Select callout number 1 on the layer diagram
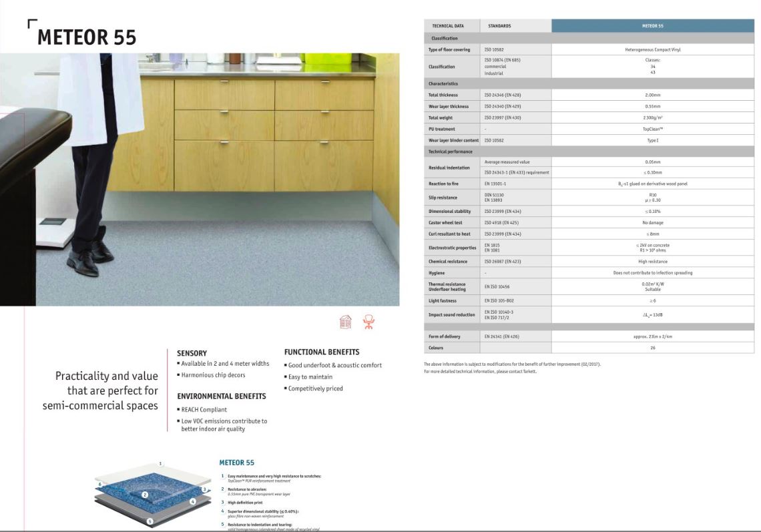This screenshot has height=532, width=761. (160, 464)
